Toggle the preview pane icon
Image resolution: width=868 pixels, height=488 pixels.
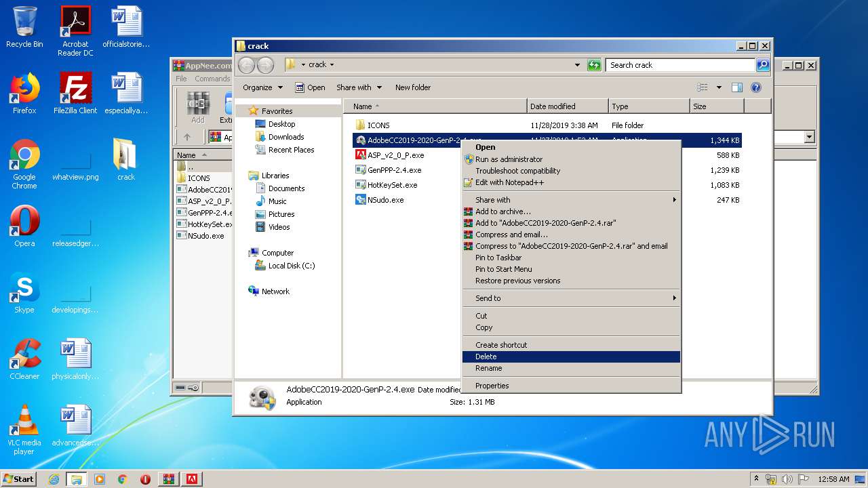737,87
